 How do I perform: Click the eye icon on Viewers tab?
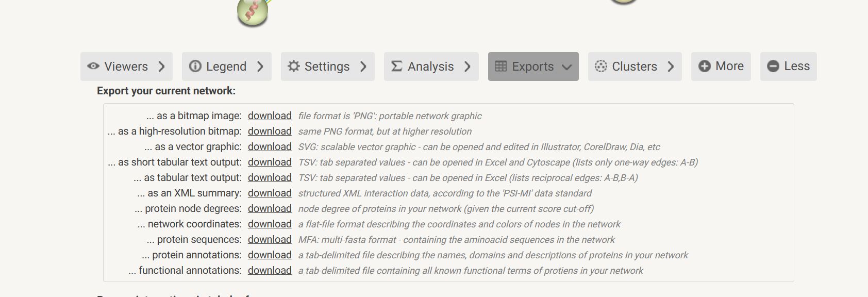[93, 66]
